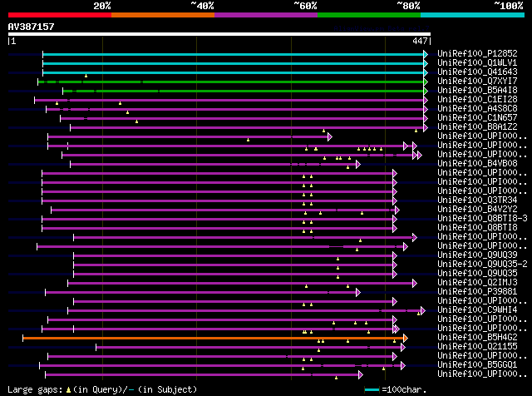Viewport: 532px width, 396px height.
Task: Click the orange ~40% identity legend segment
Action: [163, 15]
